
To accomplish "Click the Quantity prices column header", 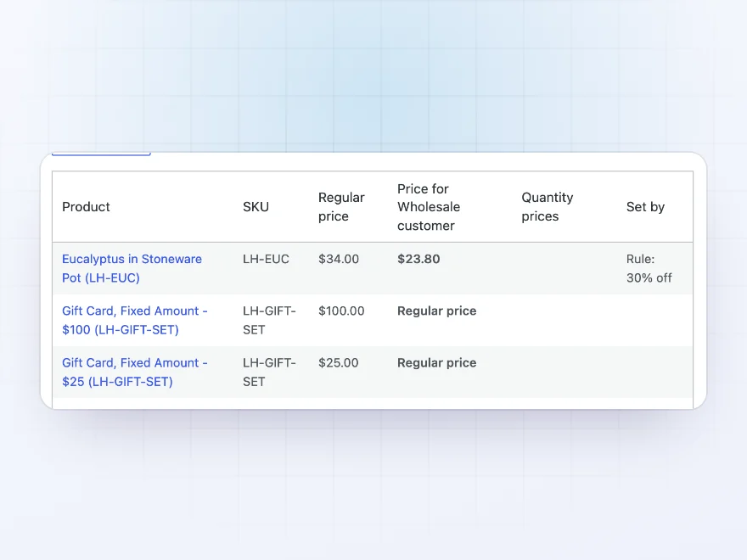I will point(548,207).
